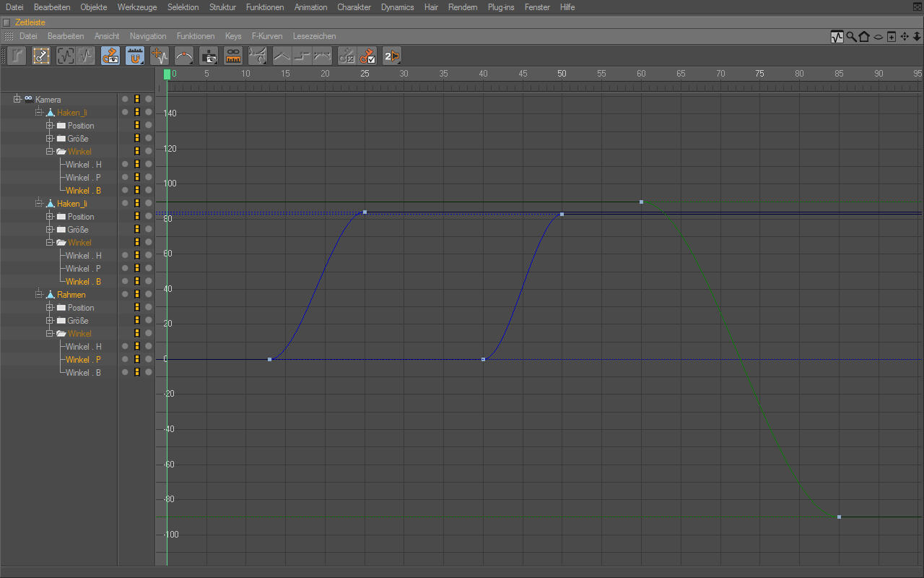Toggle the last gray dot beside Rahmen's Winkel . H
The width and height of the screenshot is (924, 578).
[149, 346]
